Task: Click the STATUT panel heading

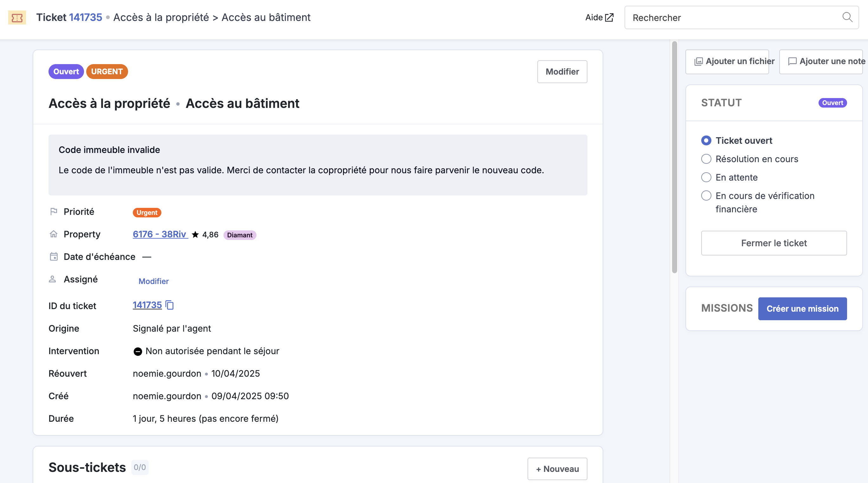Action: pos(722,103)
